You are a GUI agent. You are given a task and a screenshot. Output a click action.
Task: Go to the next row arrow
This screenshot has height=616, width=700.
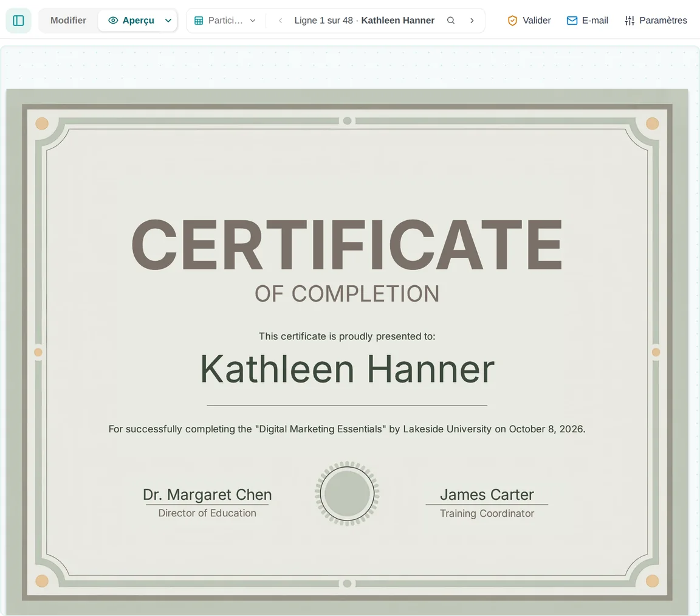[472, 21]
